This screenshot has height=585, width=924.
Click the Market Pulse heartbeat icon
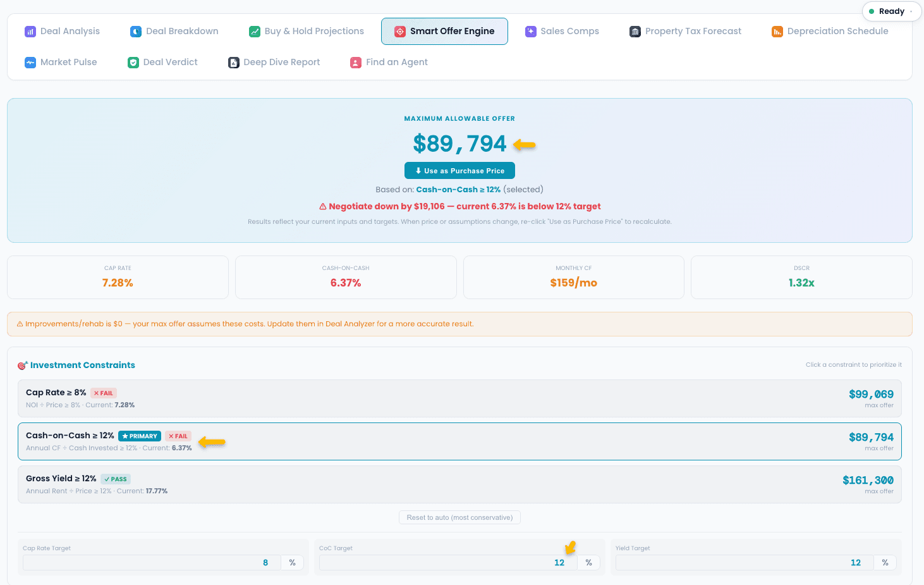tap(30, 62)
